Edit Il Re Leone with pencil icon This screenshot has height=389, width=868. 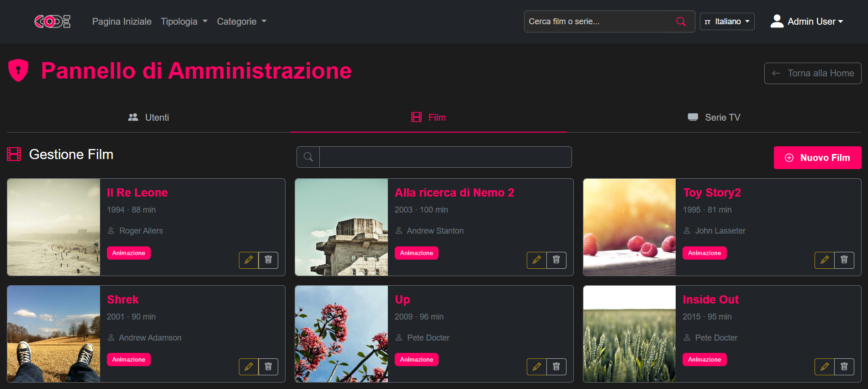coord(249,260)
